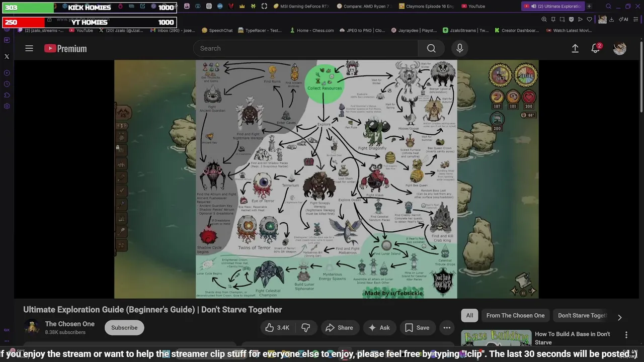This screenshot has height=362, width=644.
Task: Open more actions three-dot menu
Action: tap(447, 328)
